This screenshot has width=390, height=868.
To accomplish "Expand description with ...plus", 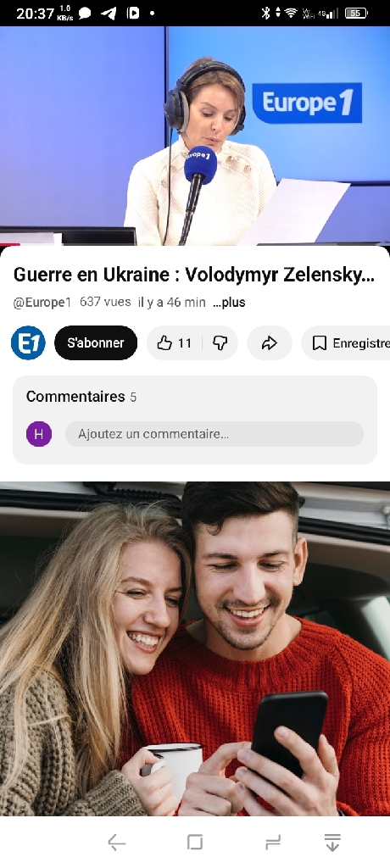I will coord(230,303).
